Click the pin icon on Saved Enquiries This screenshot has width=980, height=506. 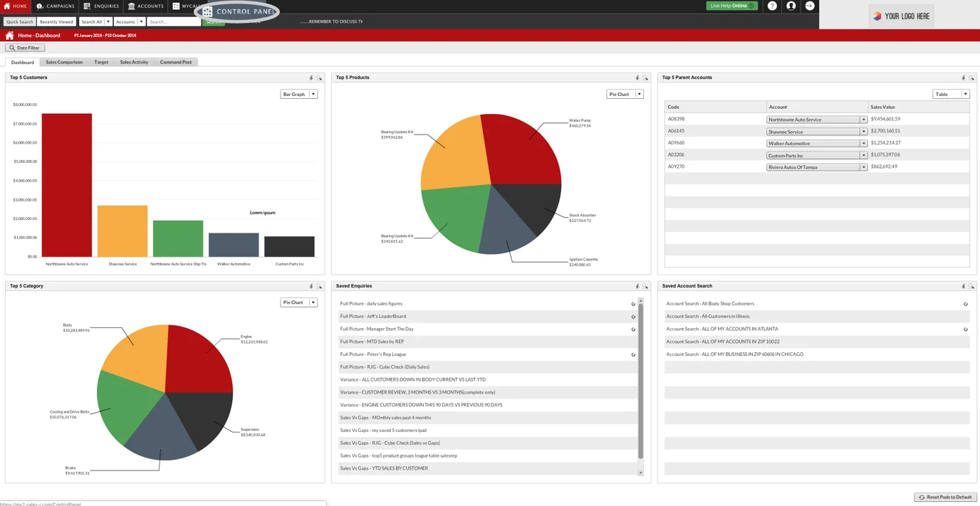[x=637, y=286]
